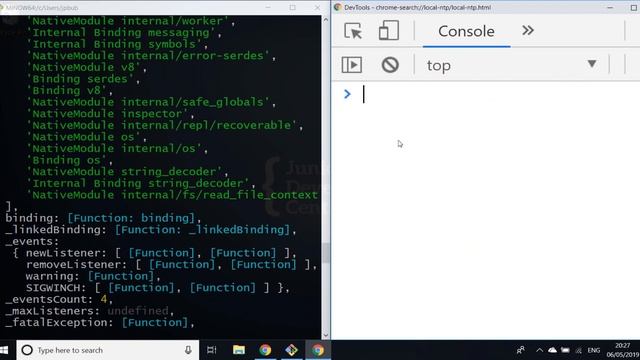
Task: Open the first Chrome icon in the taskbar
Action: pos(265,350)
